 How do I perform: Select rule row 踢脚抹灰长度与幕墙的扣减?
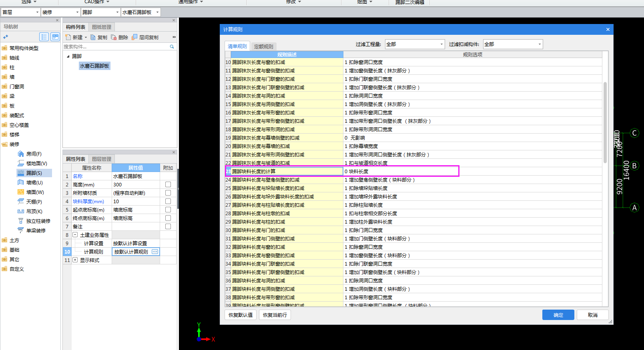287,146
